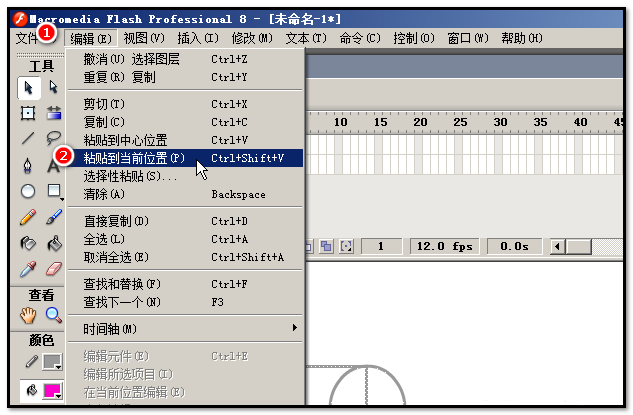This screenshot has height=415, width=633.
Task: Select the Text tool
Action: 53,166
